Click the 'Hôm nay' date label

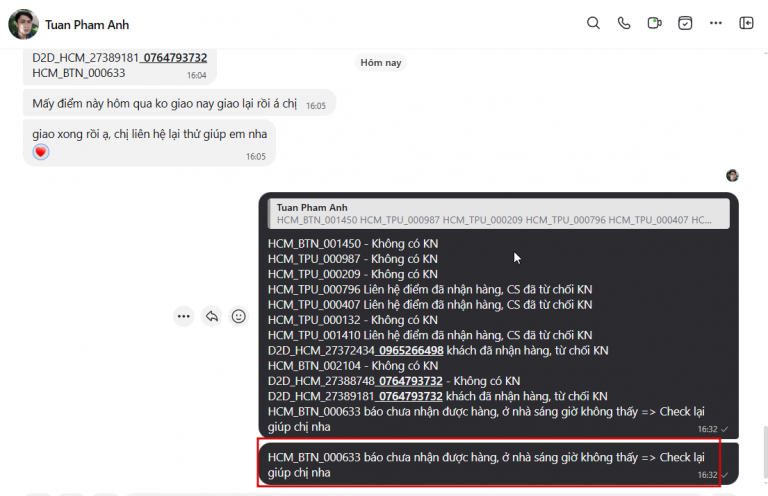381,63
